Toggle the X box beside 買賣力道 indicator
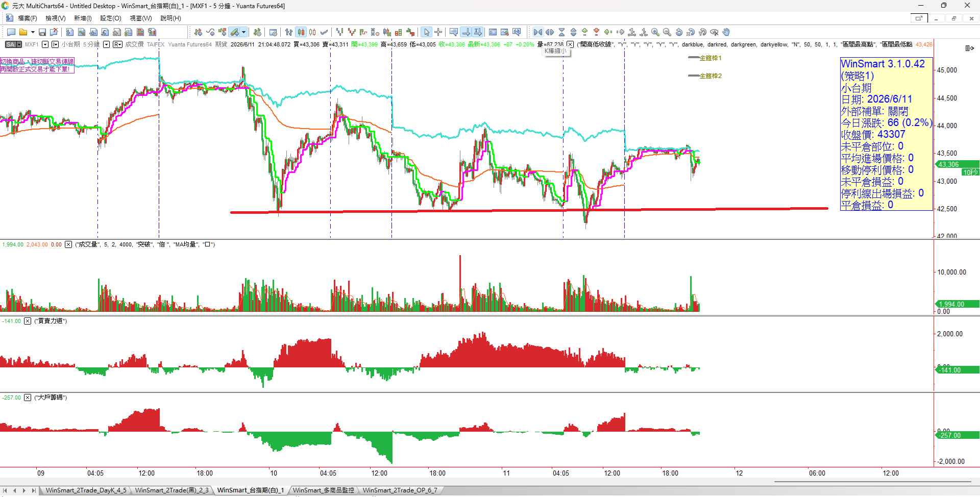980x497 pixels. tap(28, 321)
